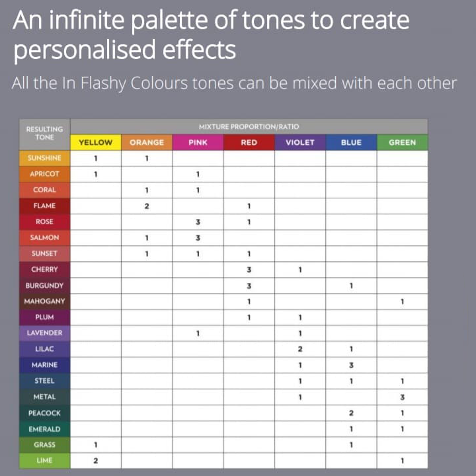Screen dimensions: 476x476
Task: Pick the Lavender tone row label
Action: [x=45, y=333]
